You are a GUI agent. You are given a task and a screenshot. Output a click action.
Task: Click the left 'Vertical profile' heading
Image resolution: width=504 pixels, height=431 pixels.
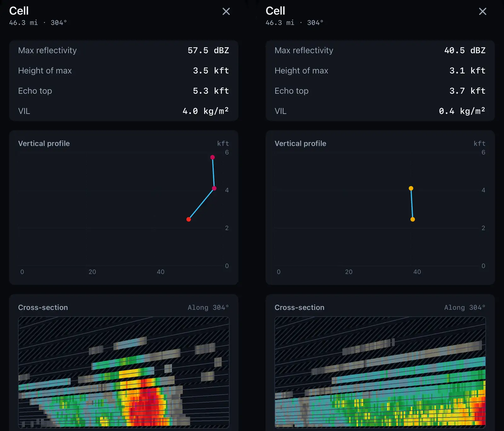click(44, 144)
